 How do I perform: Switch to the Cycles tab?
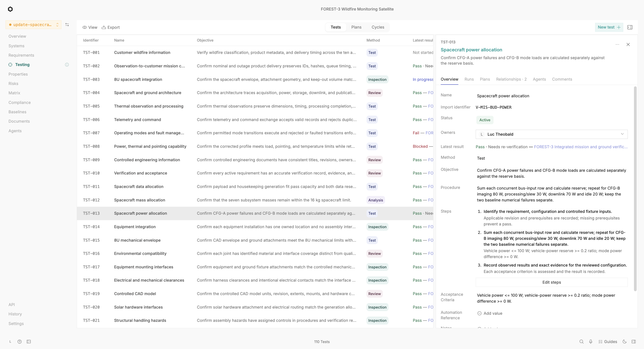coord(378,27)
